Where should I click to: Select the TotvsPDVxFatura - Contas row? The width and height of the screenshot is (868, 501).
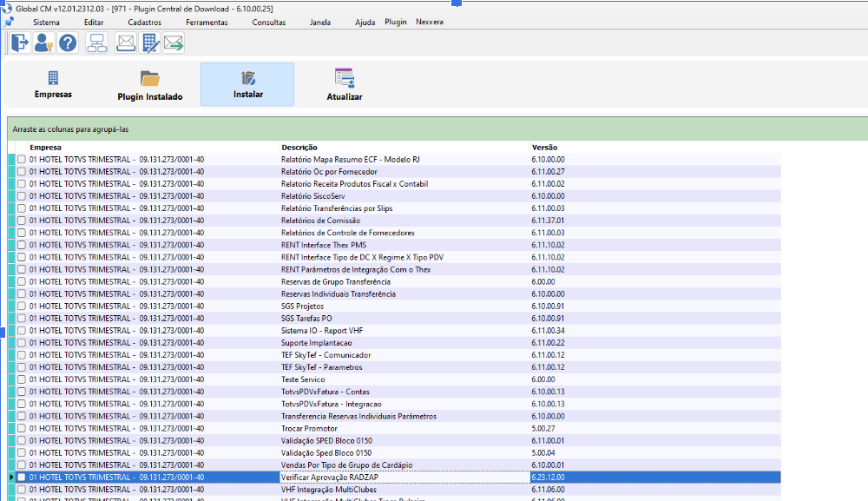point(394,392)
